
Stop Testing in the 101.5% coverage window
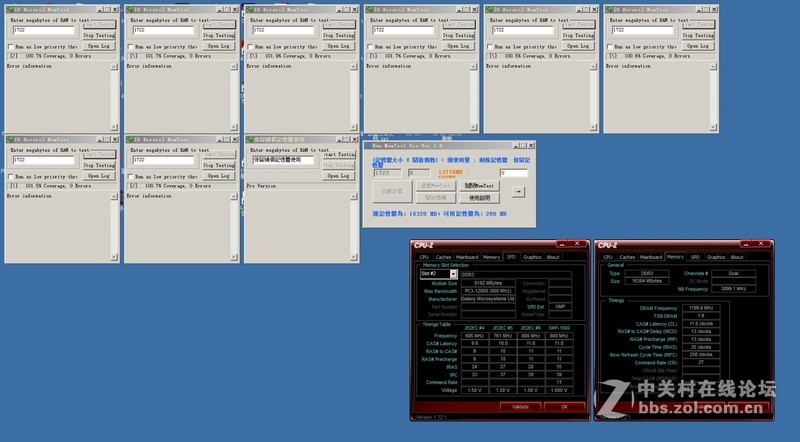pyautogui.click(x=99, y=165)
